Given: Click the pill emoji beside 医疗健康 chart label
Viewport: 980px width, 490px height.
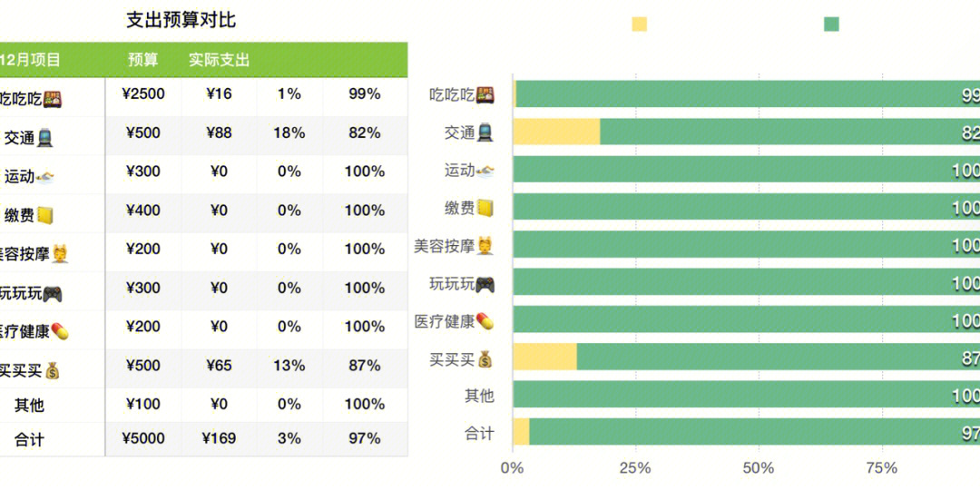Looking at the screenshot, I should [485, 322].
